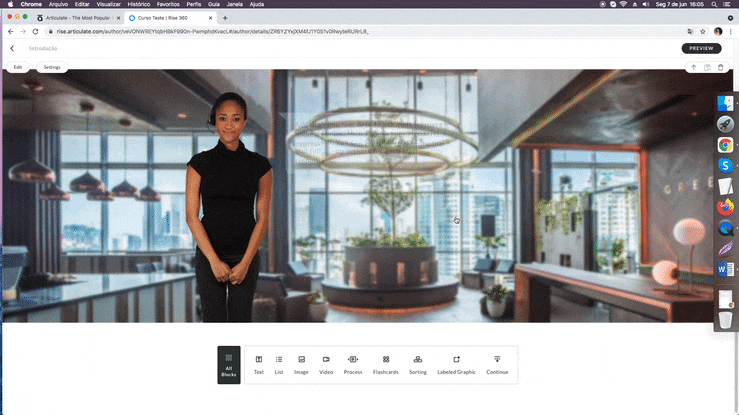Viewport: 739px width, 415px height.
Task: Insert a Text block
Action: (258, 364)
